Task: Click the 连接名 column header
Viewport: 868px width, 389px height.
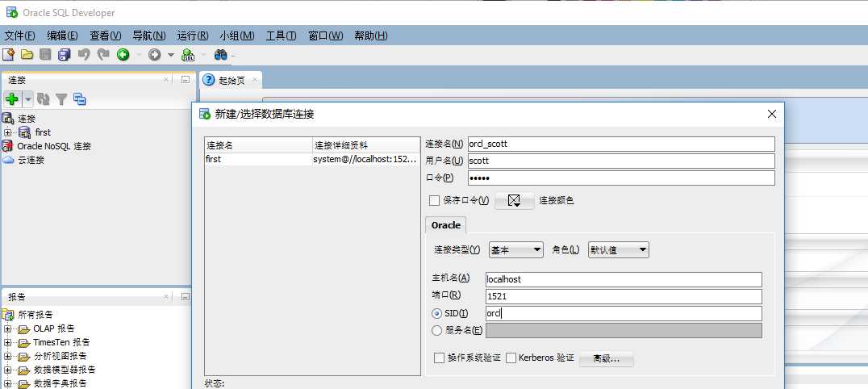Action: click(x=258, y=145)
